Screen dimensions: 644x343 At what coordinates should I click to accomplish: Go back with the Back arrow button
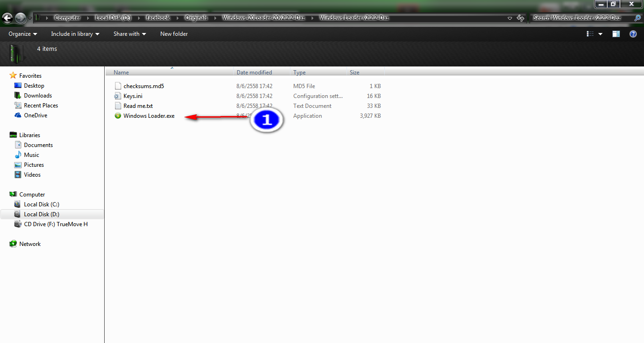click(x=7, y=18)
